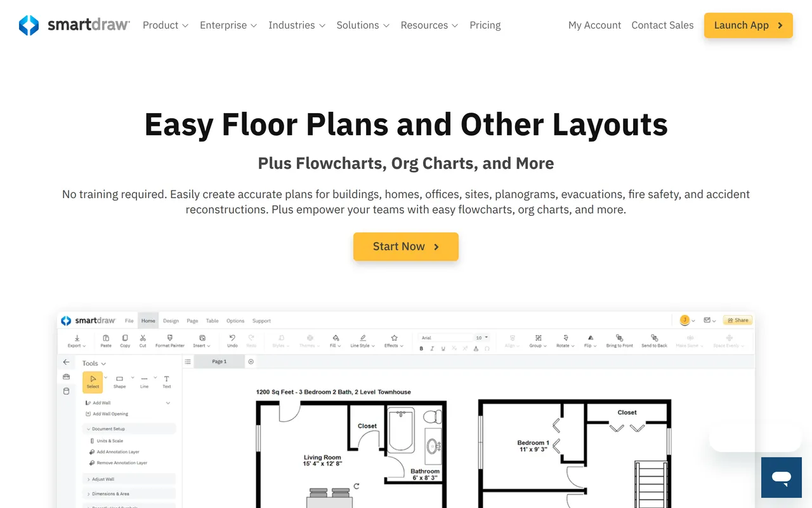Open the Line Style dropdown

tap(363, 341)
